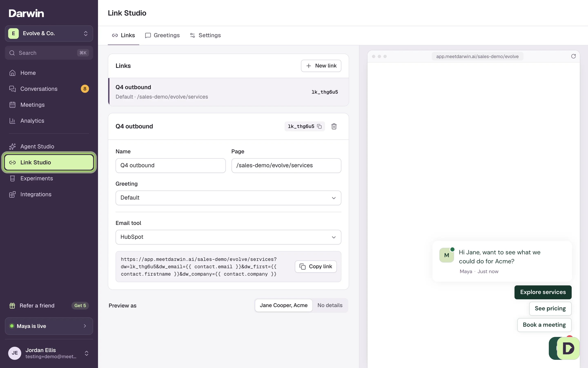Open Agent Studio
This screenshot has height=368, width=588.
(49, 147)
